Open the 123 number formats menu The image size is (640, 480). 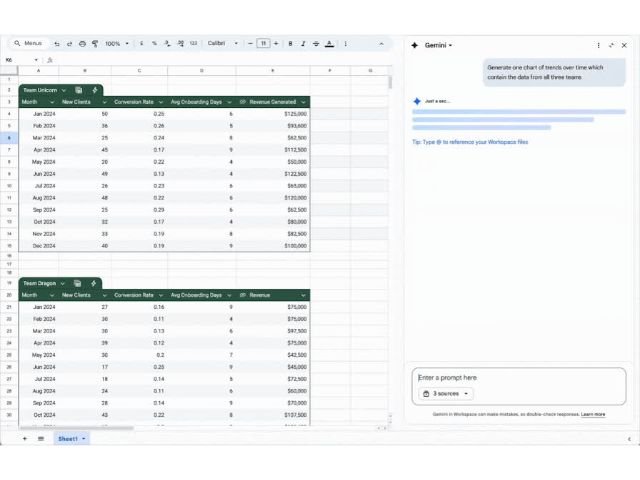(x=193, y=43)
